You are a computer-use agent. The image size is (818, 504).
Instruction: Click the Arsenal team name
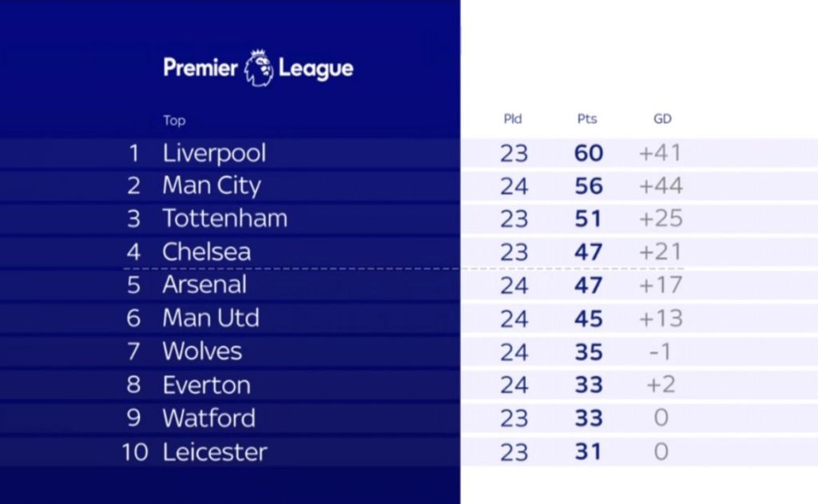pyautogui.click(x=204, y=285)
